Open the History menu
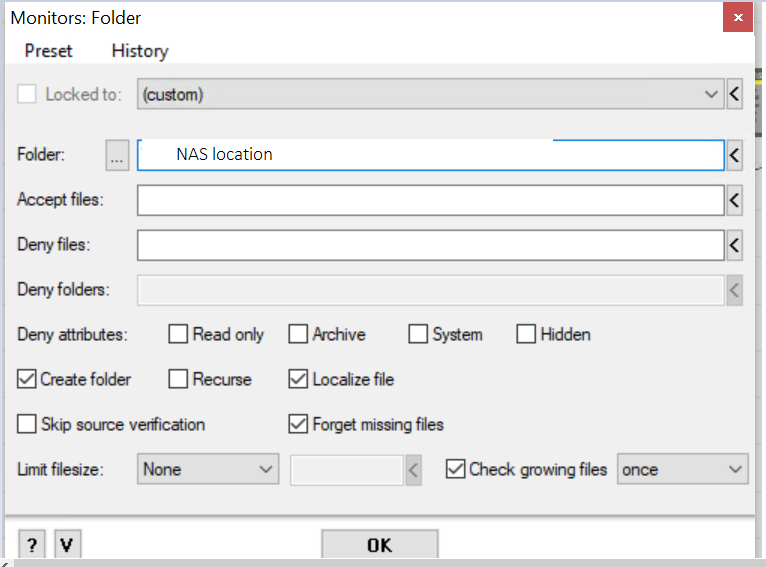 (x=140, y=51)
